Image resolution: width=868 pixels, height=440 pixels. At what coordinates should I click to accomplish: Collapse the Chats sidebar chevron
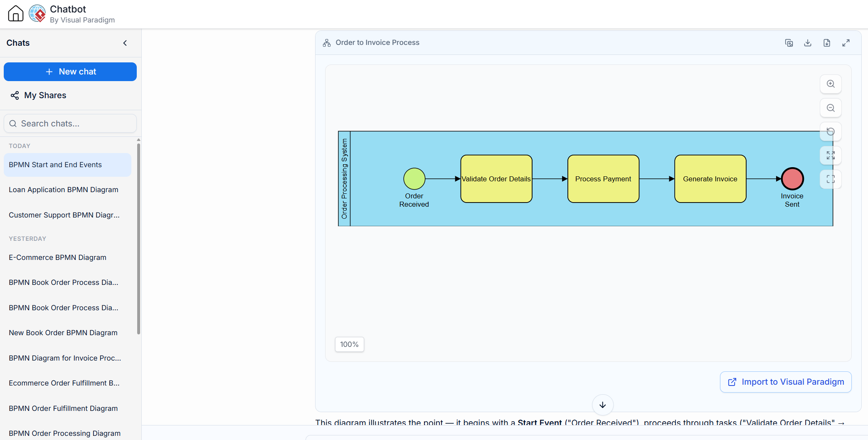pos(125,43)
